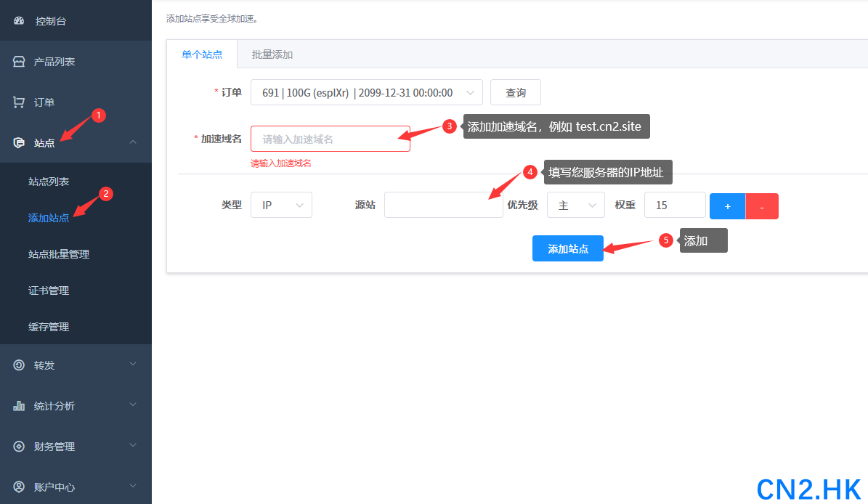The height and width of the screenshot is (504, 868).
Task: Open the 优先级 dropdown set to 主
Action: click(x=576, y=206)
